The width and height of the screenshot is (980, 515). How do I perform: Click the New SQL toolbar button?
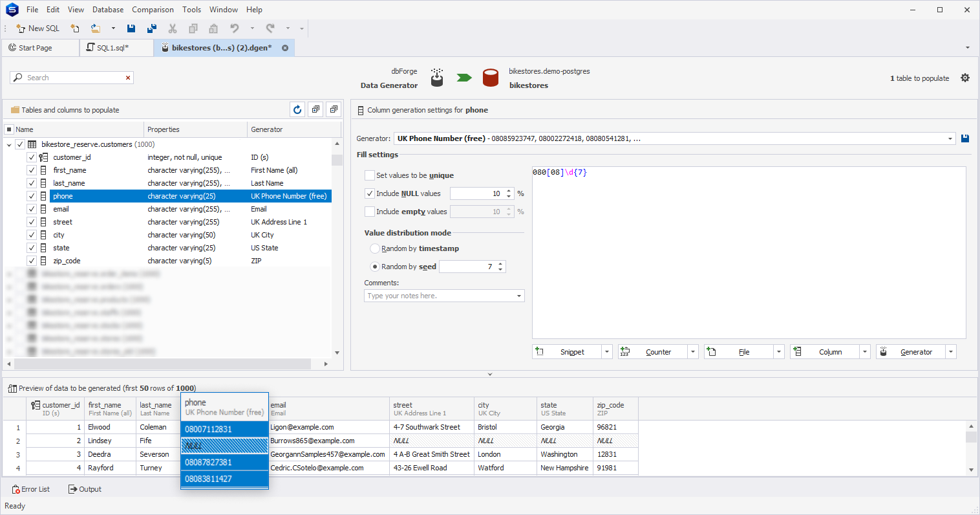[37, 28]
